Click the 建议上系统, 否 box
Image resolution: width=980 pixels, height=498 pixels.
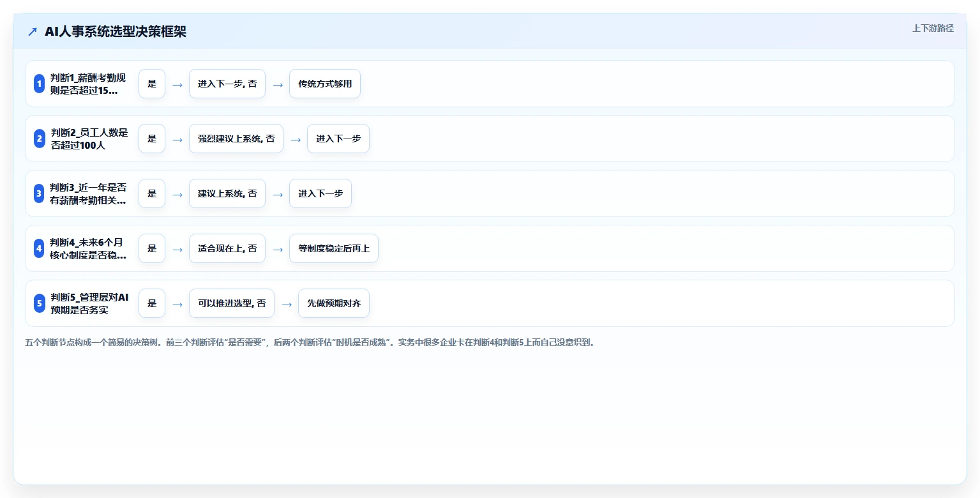tap(227, 193)
